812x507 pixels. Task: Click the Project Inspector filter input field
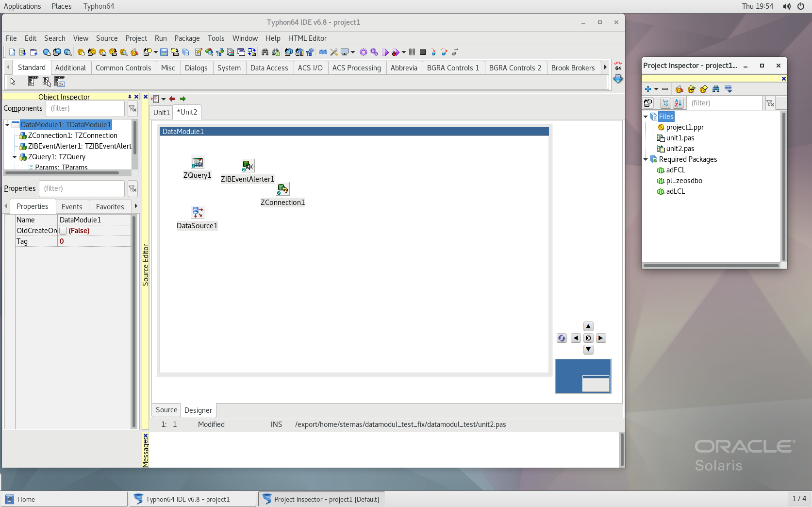(725, 103)
